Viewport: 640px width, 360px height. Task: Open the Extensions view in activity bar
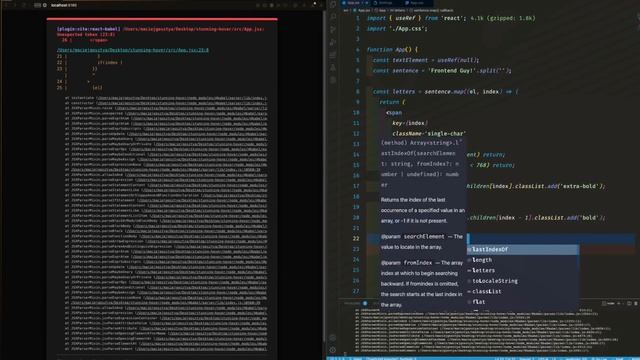(x=333, y=55)
